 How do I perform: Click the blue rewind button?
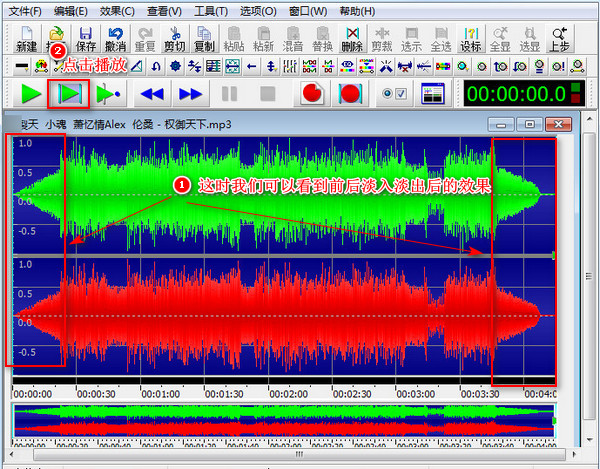click(x=152, y=94)
